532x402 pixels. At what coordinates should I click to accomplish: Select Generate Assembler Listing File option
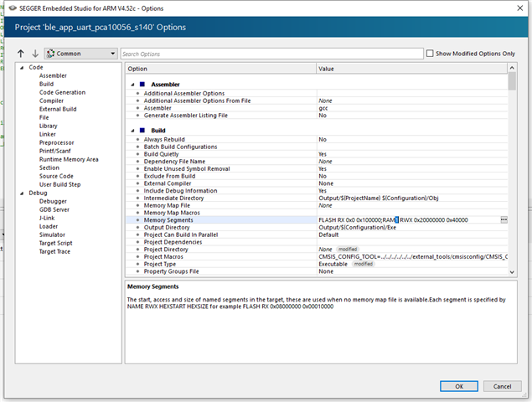[317, 116]
